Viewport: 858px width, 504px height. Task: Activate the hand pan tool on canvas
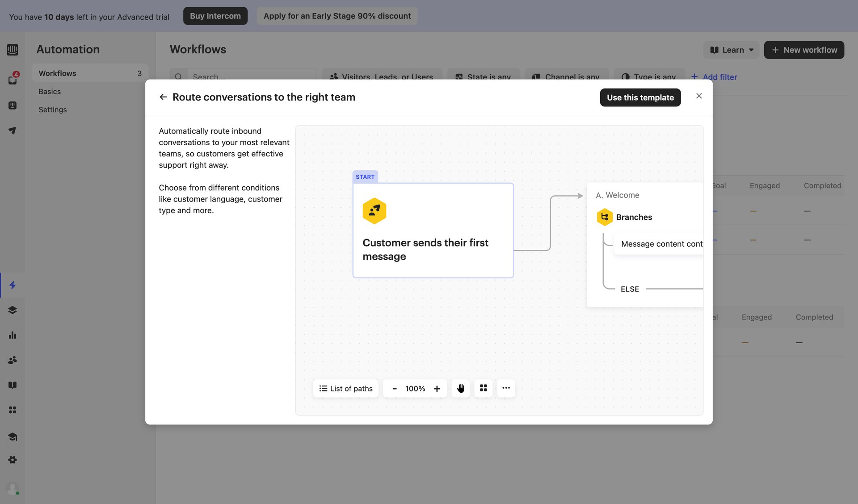pos(461,388)
